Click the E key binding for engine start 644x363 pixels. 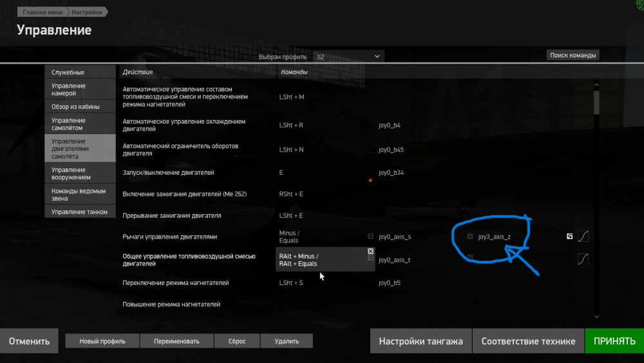pyautogui.click(x=281, y=173)
